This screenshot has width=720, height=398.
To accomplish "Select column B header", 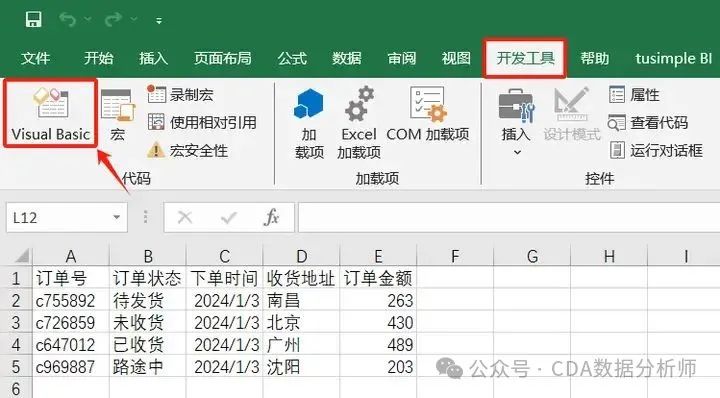I will 148,256.
